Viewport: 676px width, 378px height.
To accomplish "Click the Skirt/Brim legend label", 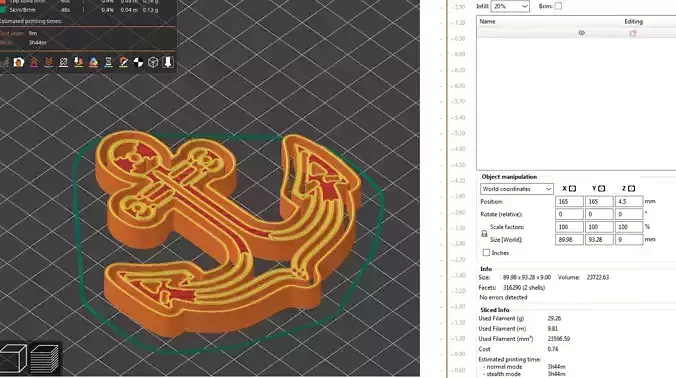I will pyautogui.click(x=22, y=9).
